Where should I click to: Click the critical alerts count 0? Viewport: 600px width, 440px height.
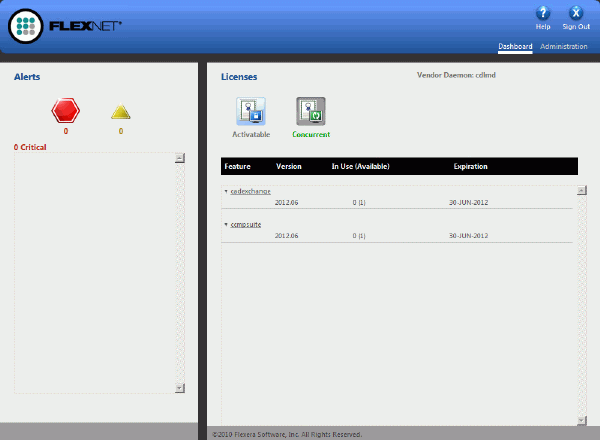pyautogui.click(x=66, y=131)
